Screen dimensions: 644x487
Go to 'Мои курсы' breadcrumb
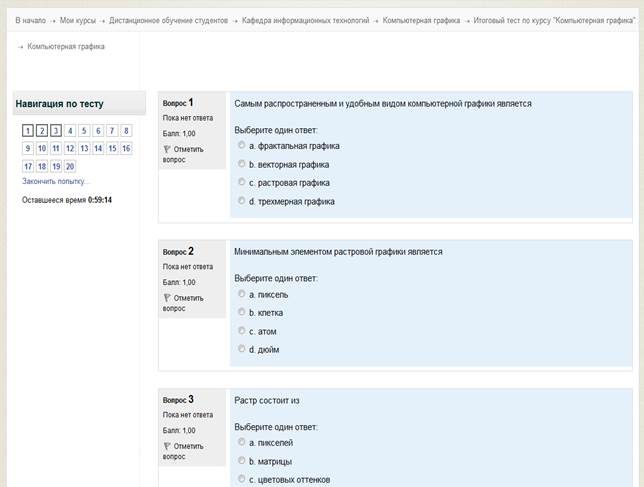click(78, 21)
